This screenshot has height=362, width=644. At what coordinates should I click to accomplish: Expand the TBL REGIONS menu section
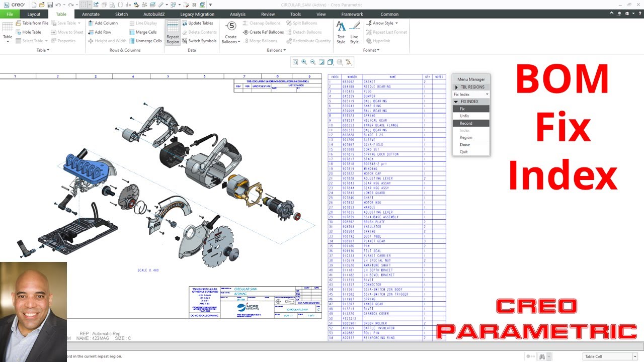pos(471,87)
